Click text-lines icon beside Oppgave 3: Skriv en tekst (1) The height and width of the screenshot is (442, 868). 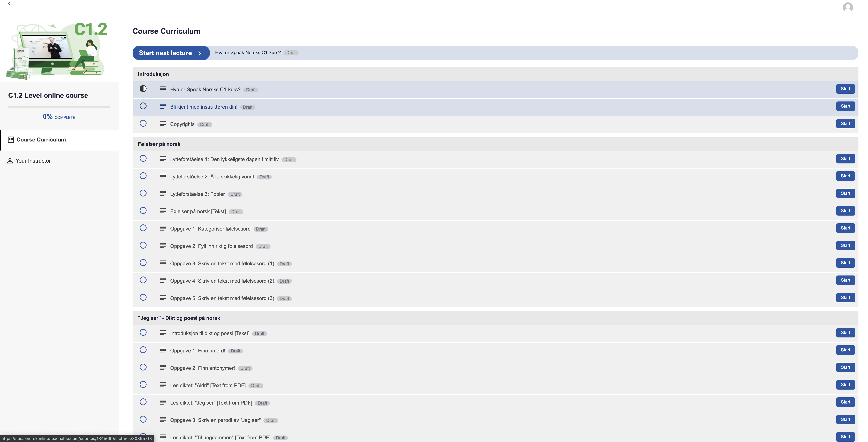click(x=163, y=263)
